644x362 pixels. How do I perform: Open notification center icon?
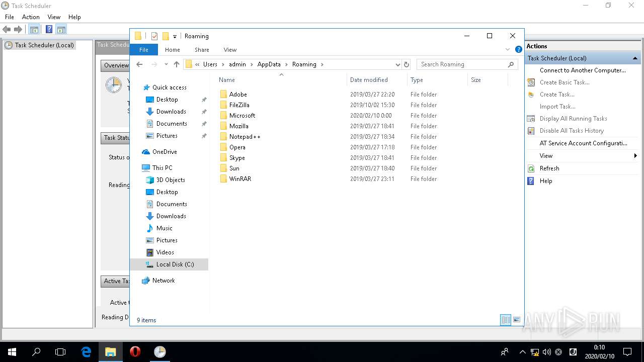tap(627, 352)
